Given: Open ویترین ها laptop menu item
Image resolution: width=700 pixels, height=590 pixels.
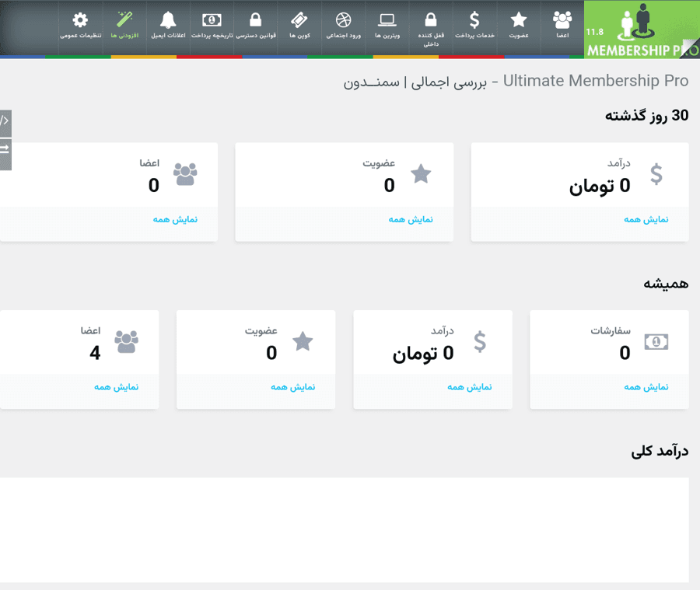Looking at the screenshot, I should pyautogui.click(x=387, y=26).
